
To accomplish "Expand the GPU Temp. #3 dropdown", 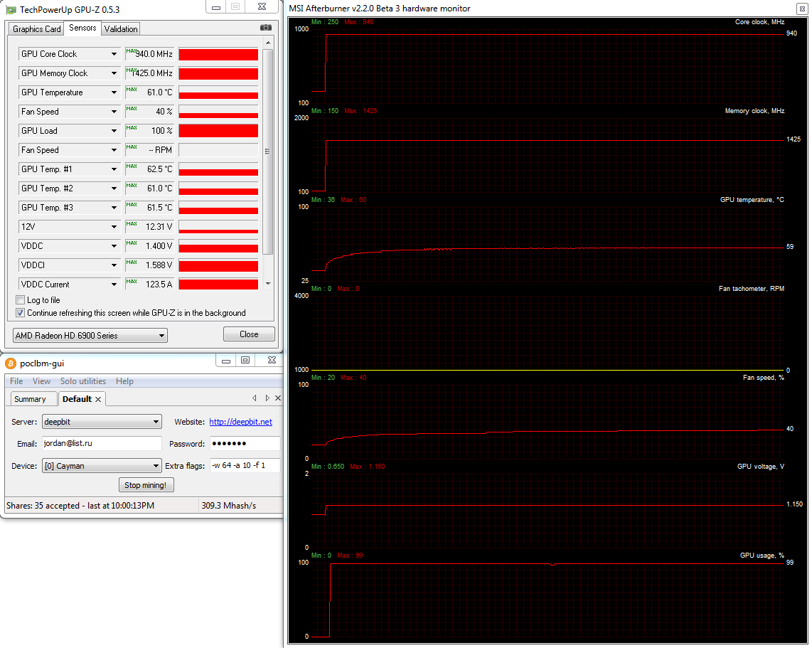I will [114, 207].
